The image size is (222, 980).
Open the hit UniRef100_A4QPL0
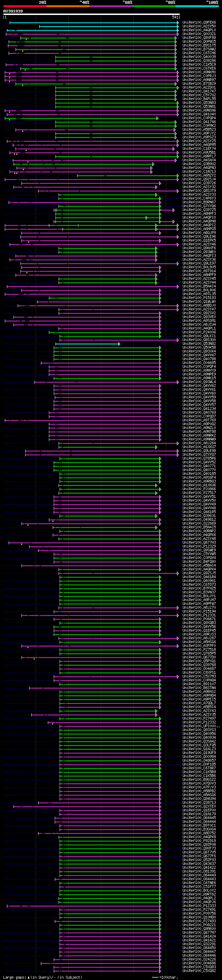click(x=199, y=30)
